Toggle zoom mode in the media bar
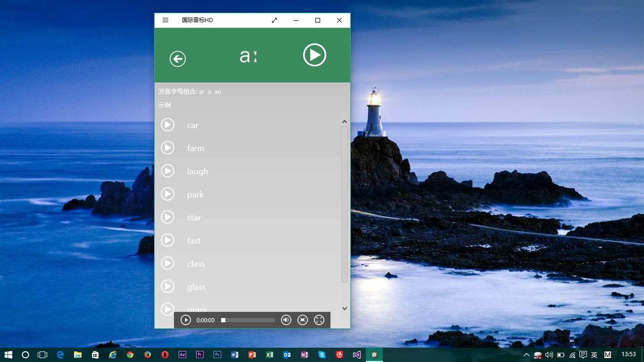The width and height of the screenshot is (644, 362). click(303, 320)
